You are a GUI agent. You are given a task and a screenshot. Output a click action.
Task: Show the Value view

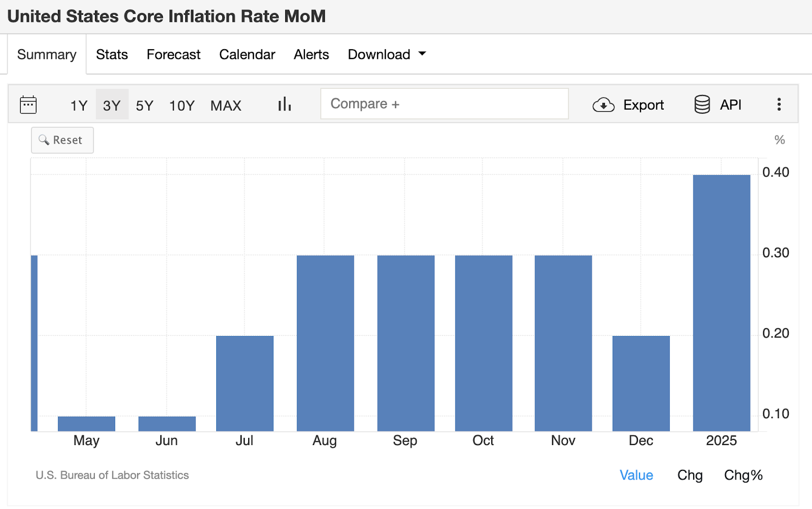coord(636,475)
